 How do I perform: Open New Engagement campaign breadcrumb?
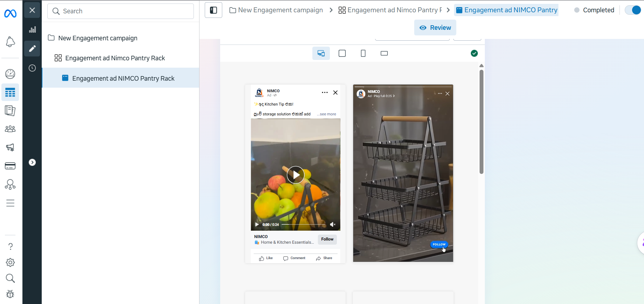(x=276, y=10)
